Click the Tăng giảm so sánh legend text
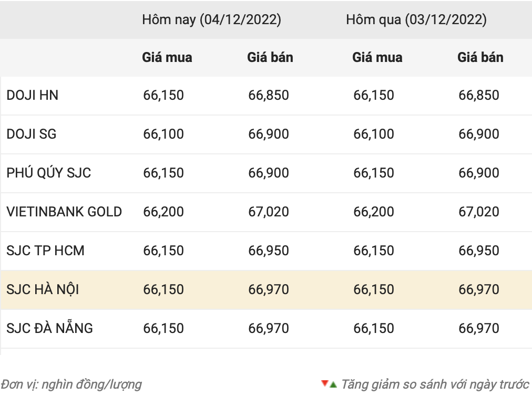This screenshot has width=532, height=396. click(434, 384)
